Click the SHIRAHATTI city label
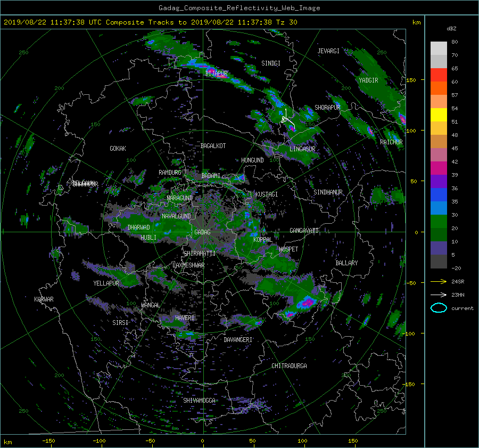The height and width of the screenshot is (448, 479). 200,254
